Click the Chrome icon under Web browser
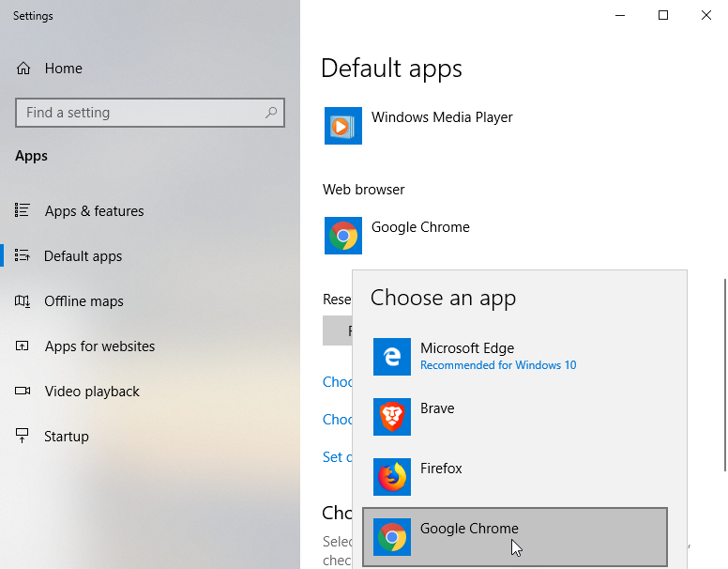 pos(343,236)
